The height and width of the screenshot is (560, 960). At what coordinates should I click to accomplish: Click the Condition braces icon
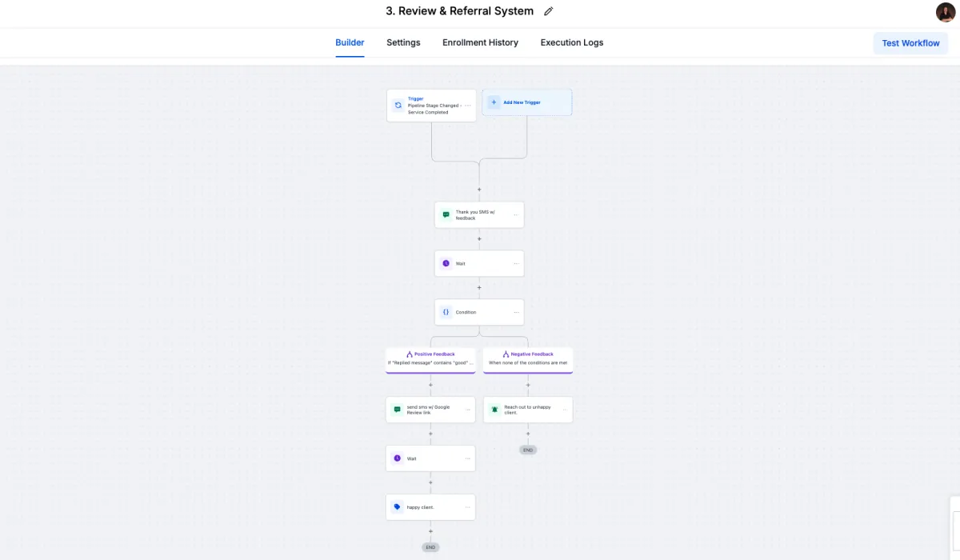[446, 312]
